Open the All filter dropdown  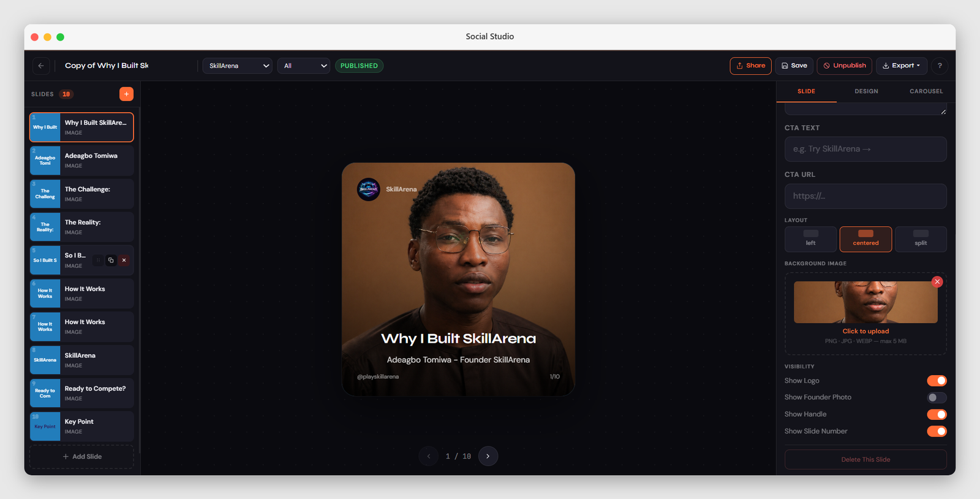[304, 66]
